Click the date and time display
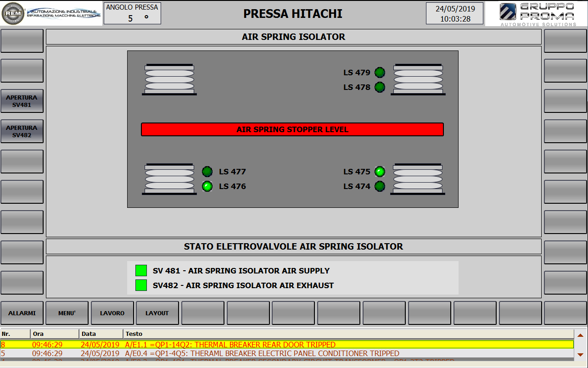This screenshot has width=588, height=368. (x=455, y=13)
